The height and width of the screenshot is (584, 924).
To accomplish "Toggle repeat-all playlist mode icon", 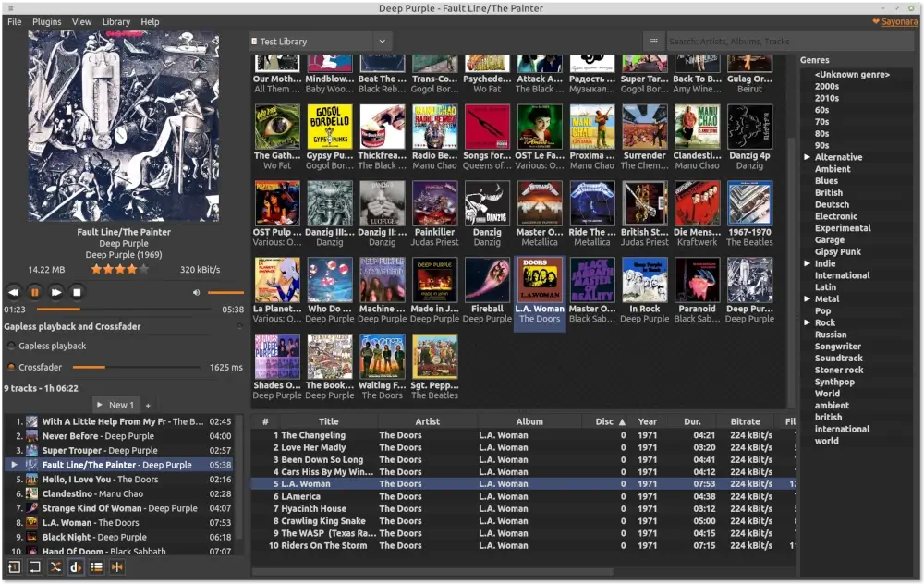I will (x=35, y=566).
